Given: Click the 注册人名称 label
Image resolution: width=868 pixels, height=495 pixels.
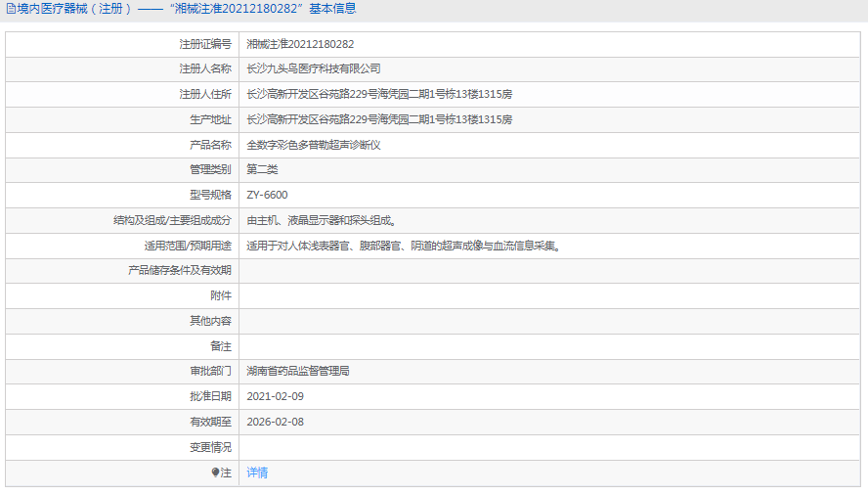Looking at the screenshot, I should click(x=205, y=68).
